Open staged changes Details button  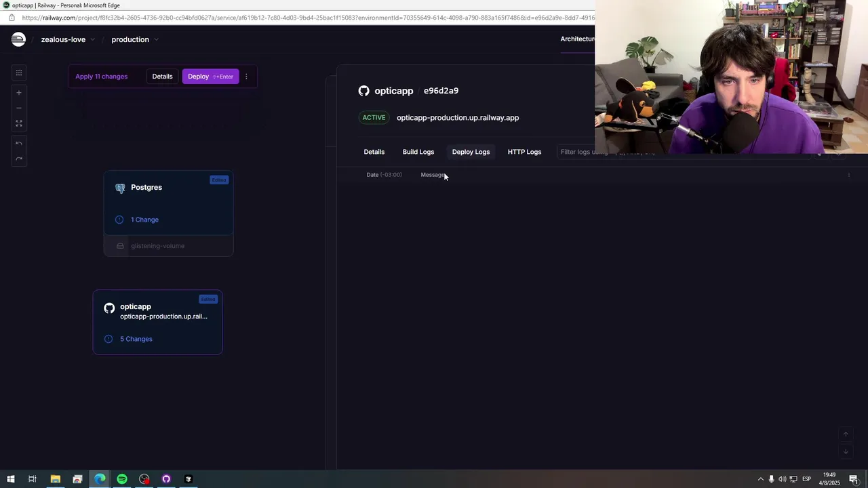(x=162, y=77)
